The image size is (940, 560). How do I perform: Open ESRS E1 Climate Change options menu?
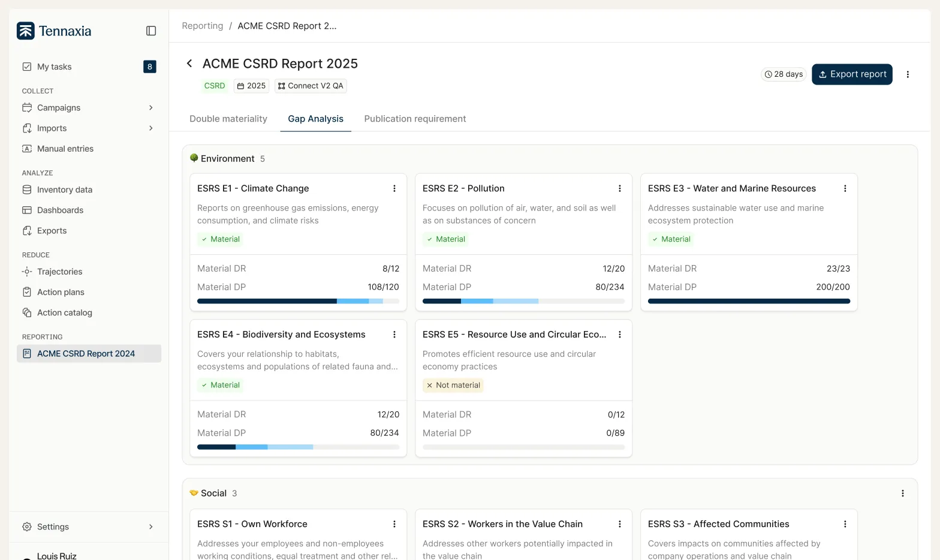pyautogui.click(x=394, y=188)
